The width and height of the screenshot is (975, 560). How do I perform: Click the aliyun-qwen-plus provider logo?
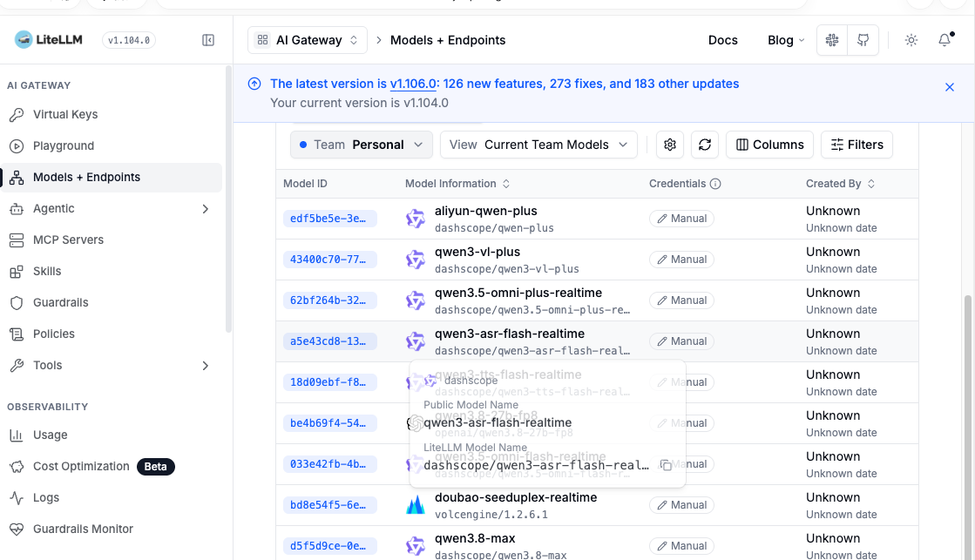416,219
